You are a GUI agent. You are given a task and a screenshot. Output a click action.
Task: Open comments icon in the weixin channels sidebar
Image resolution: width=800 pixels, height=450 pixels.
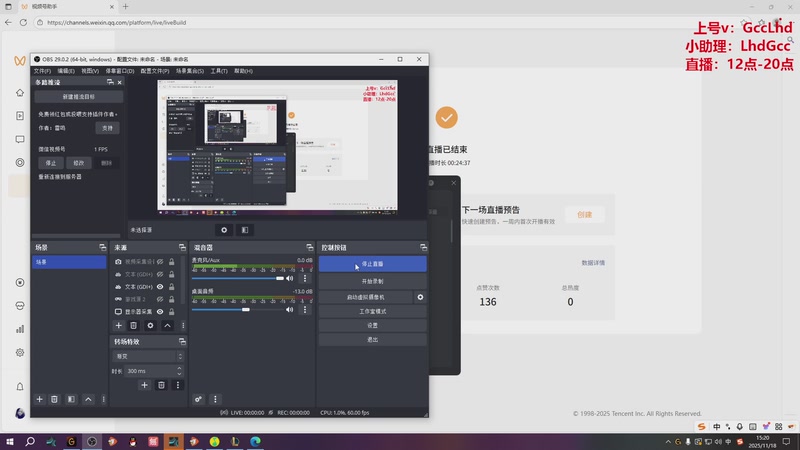(x=20, y=139)
